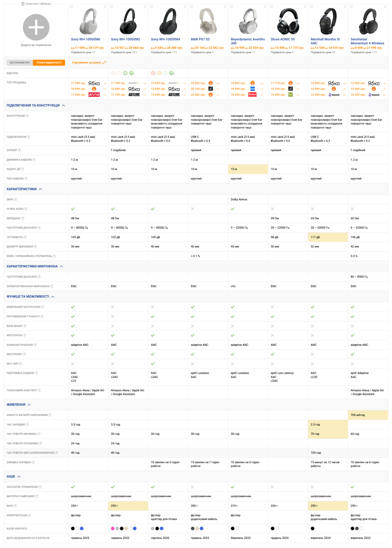Click ARTLINE logo under Sony WH-1000XM5
This screenshot has width=392, height=548.
pyautogui.click(x=134, y=95)
